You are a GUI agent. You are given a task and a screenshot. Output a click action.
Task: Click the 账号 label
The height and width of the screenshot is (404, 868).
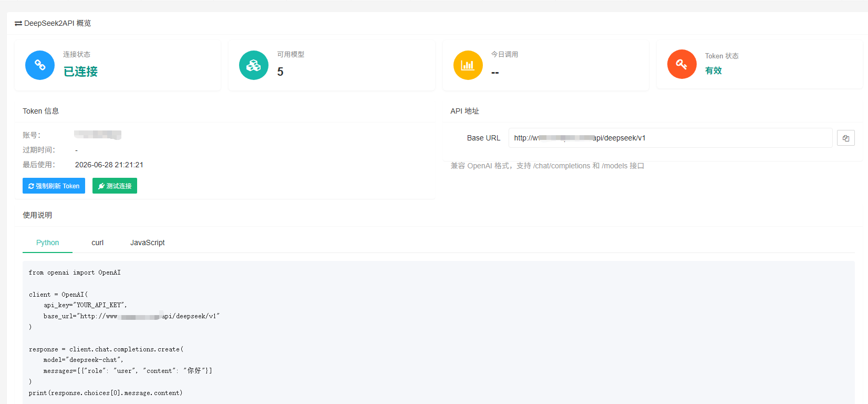click(x=32, y=135)
